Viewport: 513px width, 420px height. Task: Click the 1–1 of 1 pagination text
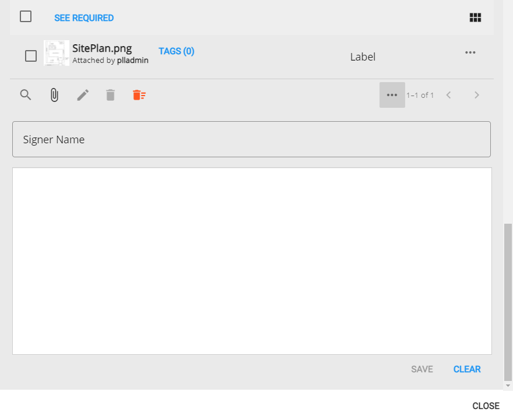pyautogui.click(x=420, y=95)
